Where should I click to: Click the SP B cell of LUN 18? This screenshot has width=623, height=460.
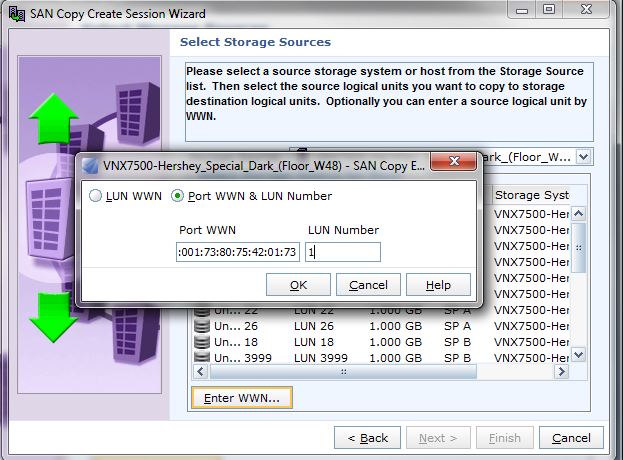[457, 342]
